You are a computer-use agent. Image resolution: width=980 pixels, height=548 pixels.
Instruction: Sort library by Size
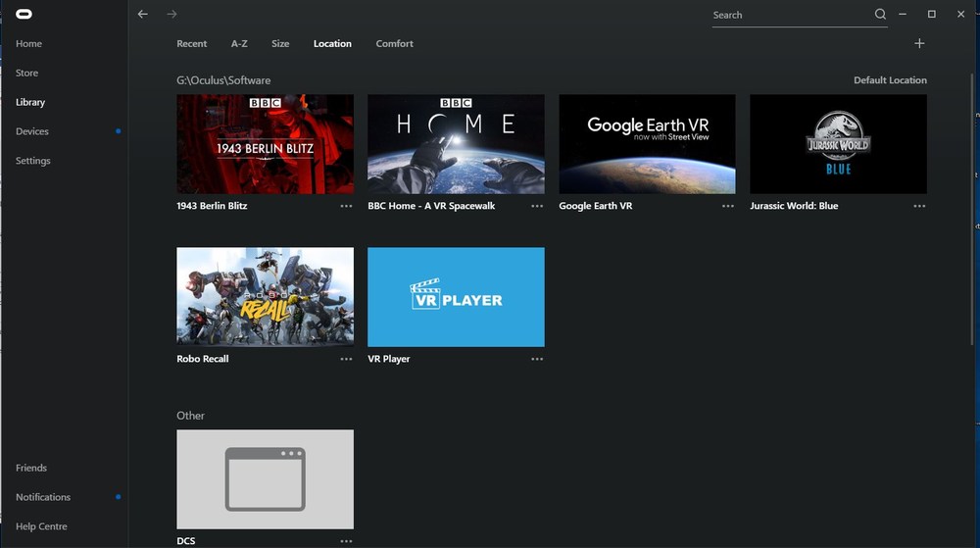pos(280,44)
